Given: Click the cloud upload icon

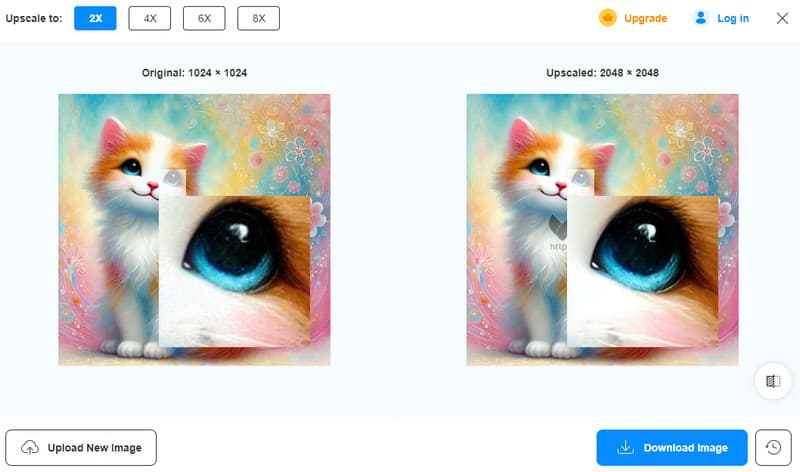Looking at the screenshot, I should click(x=30, y=447).
